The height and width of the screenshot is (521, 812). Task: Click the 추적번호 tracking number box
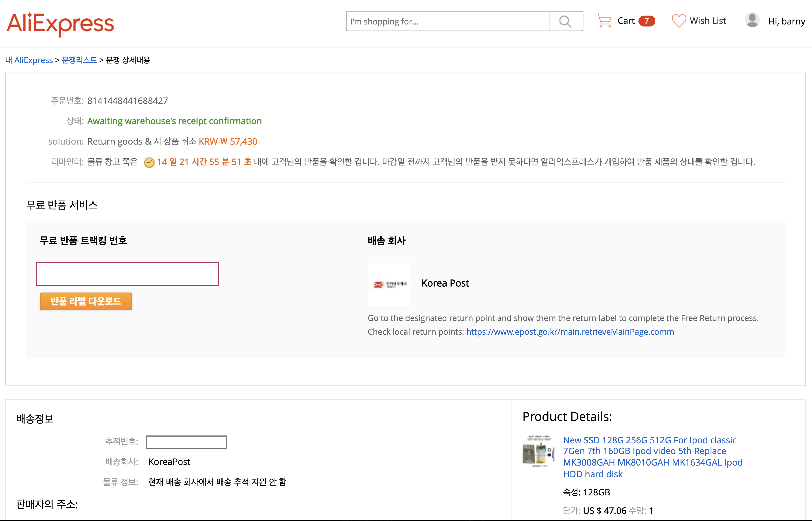tap(186, 442)
